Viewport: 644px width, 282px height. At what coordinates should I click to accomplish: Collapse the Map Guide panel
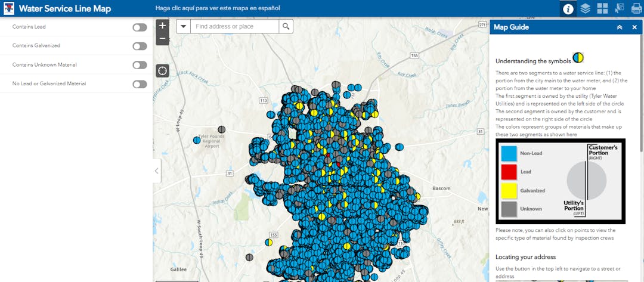(x=620, y=27)
